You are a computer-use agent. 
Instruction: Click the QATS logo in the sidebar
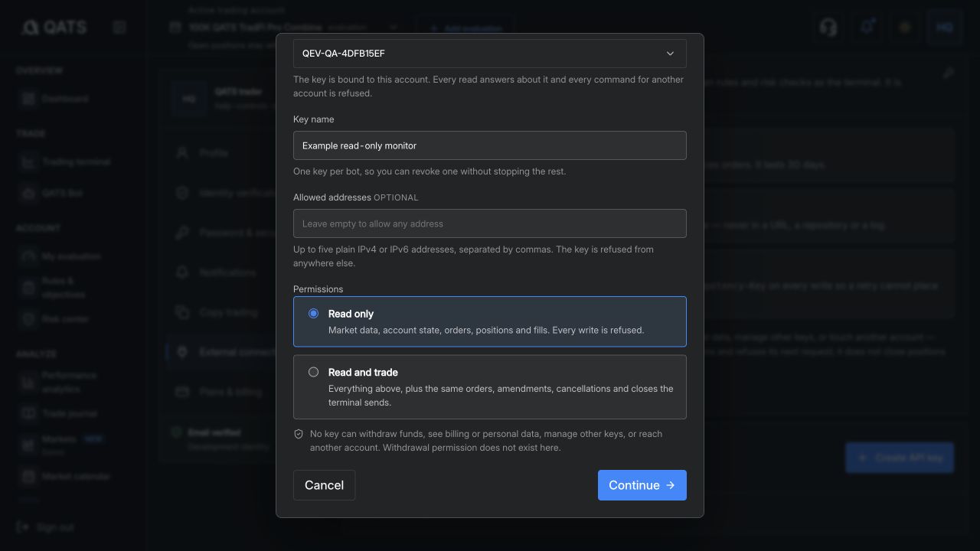(54, 27)
